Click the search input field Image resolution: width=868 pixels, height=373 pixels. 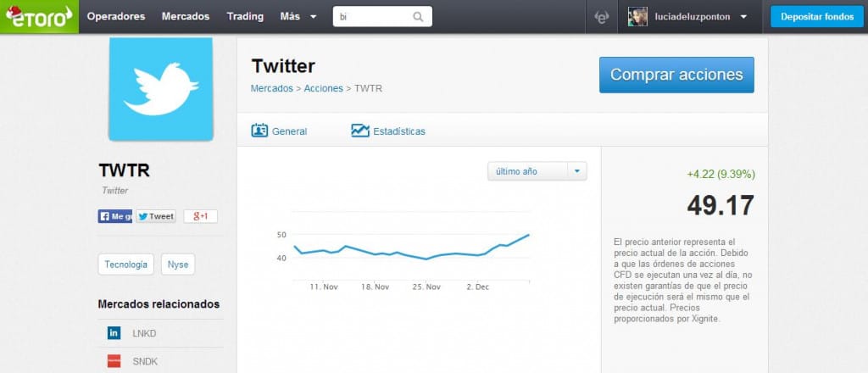pos(374,17)
